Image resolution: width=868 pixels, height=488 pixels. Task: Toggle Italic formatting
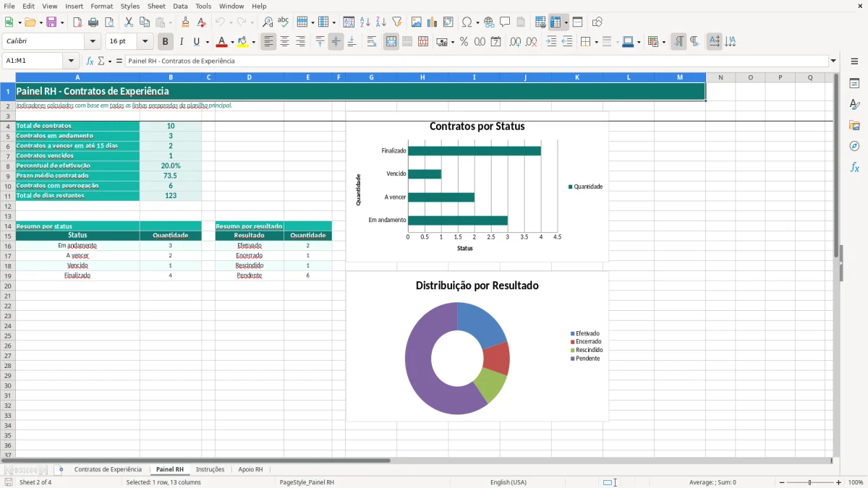182,42
